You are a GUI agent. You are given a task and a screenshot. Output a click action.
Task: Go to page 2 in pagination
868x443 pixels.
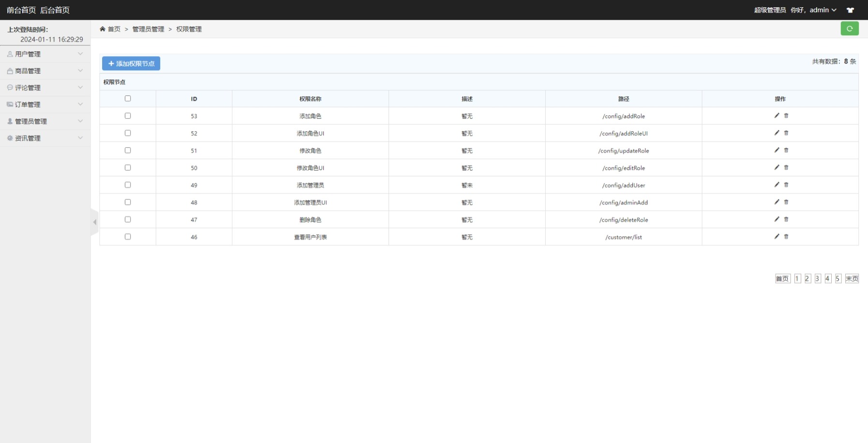[808, 278]
